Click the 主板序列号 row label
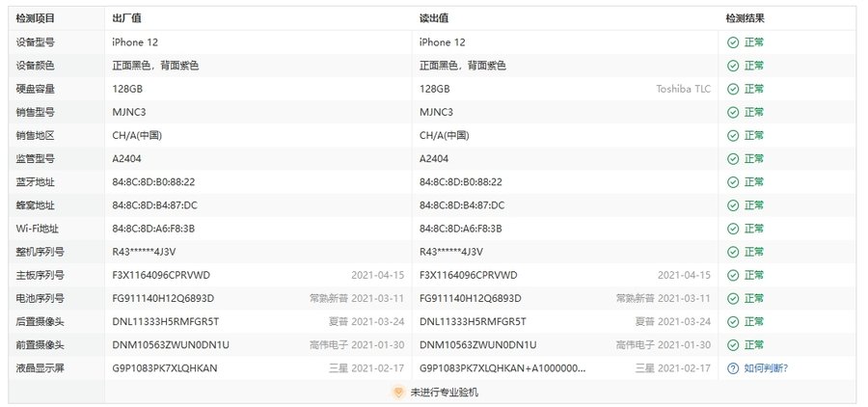The height and width of the screenshot is (407, 868). pos(40,275)
